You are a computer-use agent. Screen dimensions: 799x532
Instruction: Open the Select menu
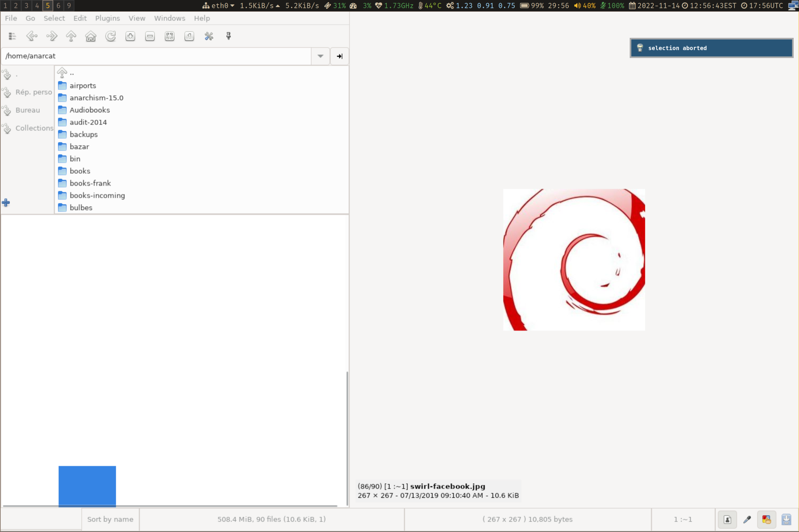coord(54,18)
